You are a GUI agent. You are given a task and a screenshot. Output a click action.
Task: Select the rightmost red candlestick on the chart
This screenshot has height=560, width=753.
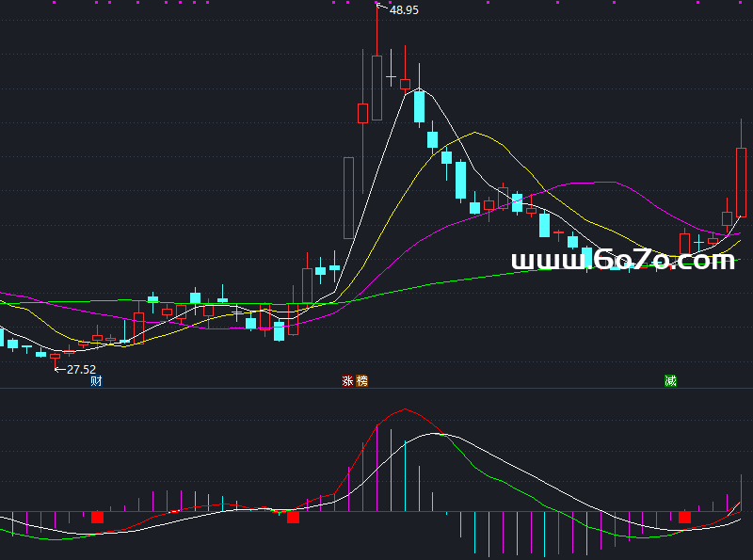tap(741, 183)
